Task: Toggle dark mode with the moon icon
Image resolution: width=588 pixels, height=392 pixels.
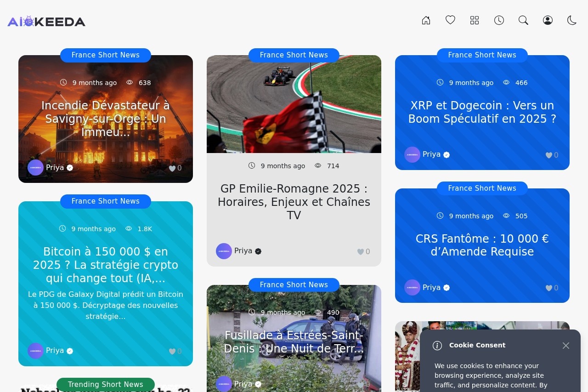Action: click(572, 20)
